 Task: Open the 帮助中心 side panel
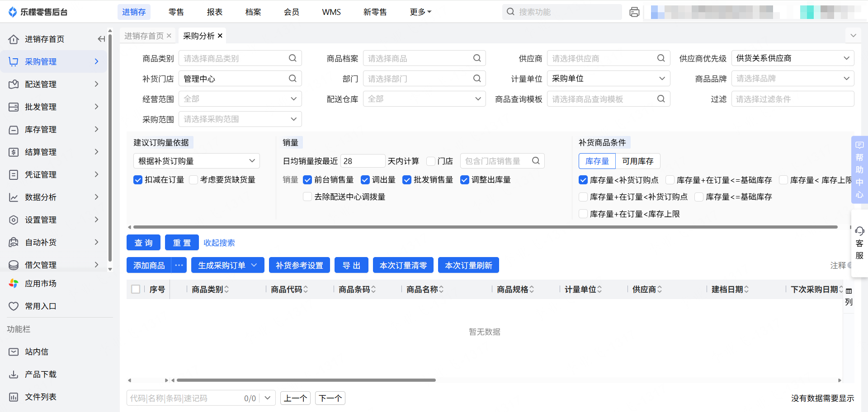pyautogui.click(x=859, y=170)
